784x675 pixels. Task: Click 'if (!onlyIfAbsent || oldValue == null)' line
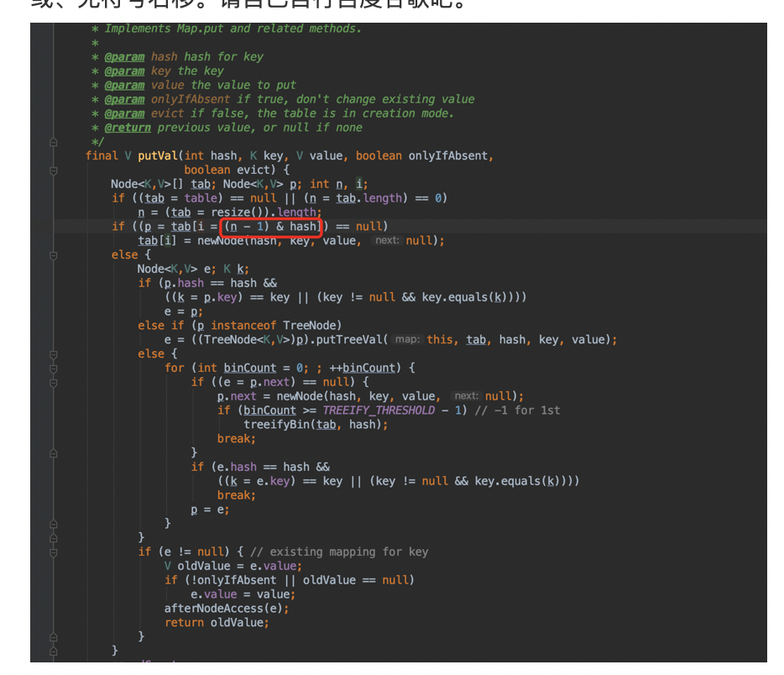pos(290,580)
